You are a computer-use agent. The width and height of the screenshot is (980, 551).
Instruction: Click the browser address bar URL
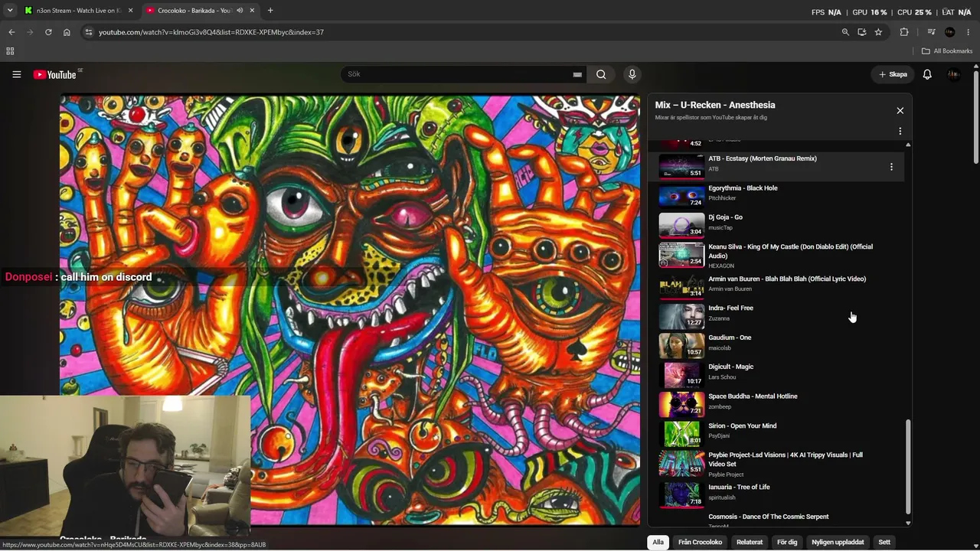[211, 32]
